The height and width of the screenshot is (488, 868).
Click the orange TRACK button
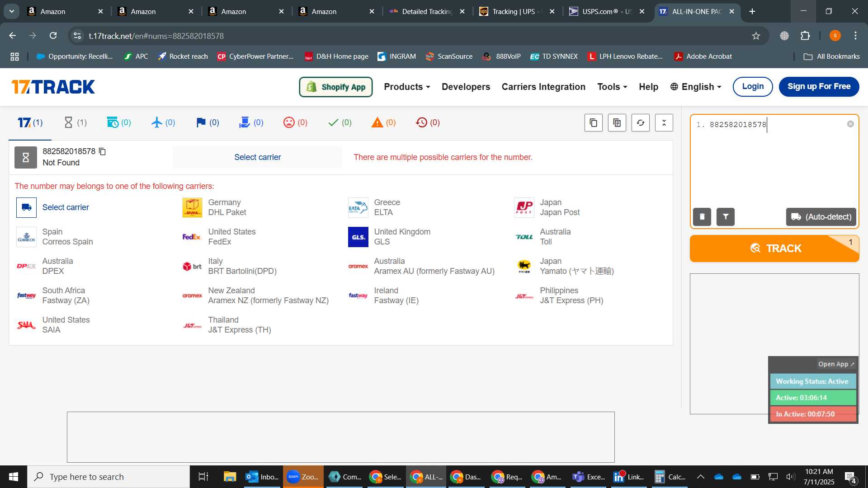coord(774,249)
